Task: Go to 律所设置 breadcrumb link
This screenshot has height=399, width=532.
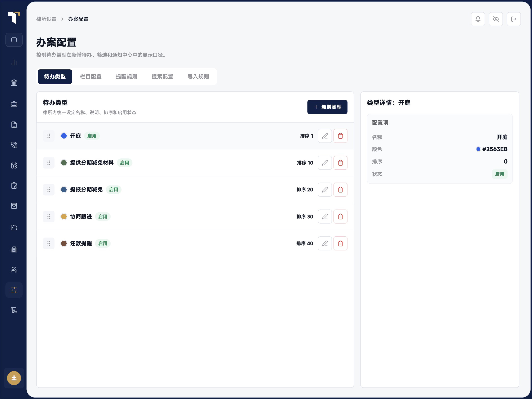Action: pos(46,19)
